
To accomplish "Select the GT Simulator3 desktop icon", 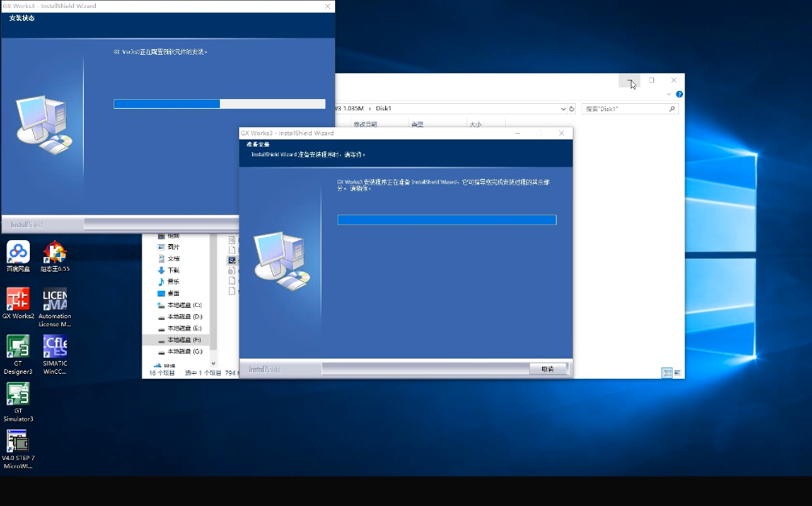I will coord(18,402).
